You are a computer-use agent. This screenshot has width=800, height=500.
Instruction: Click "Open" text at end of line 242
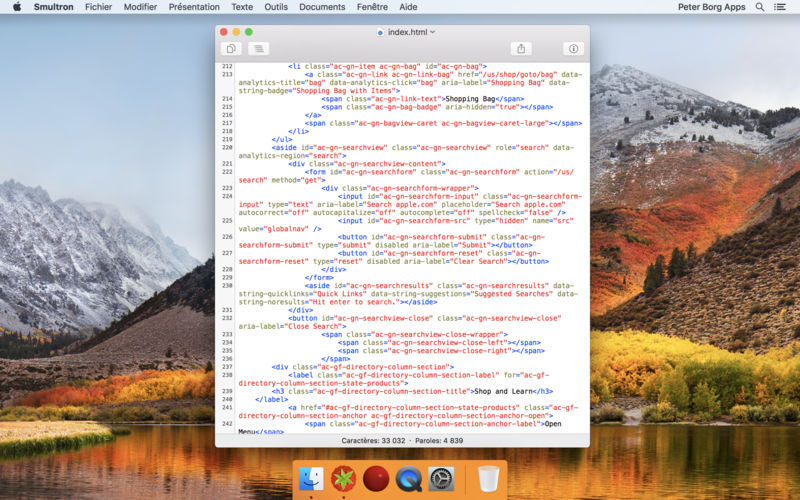553,424
